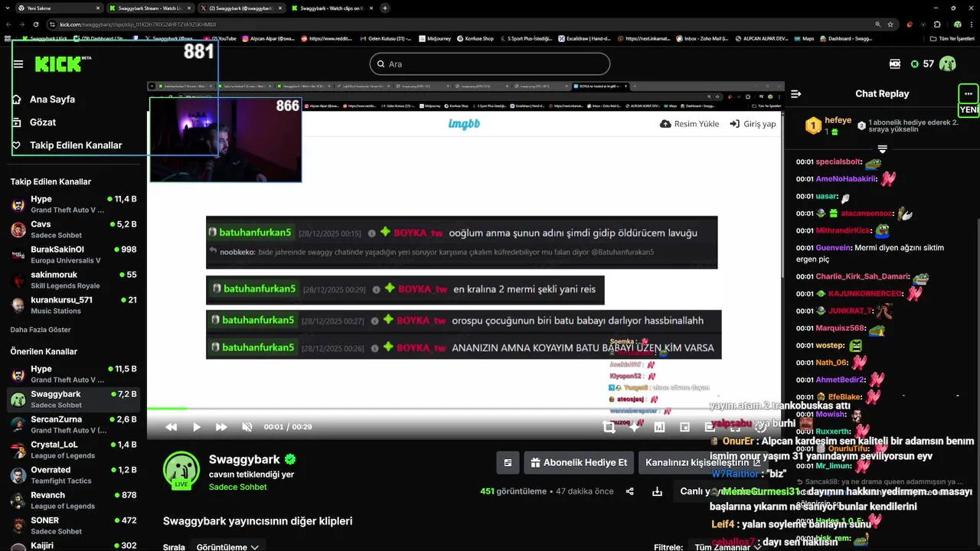Viewport: 980px width, 551px height.
Task: Open Swaggybark in recommended channels
Action: coord(73,399)
